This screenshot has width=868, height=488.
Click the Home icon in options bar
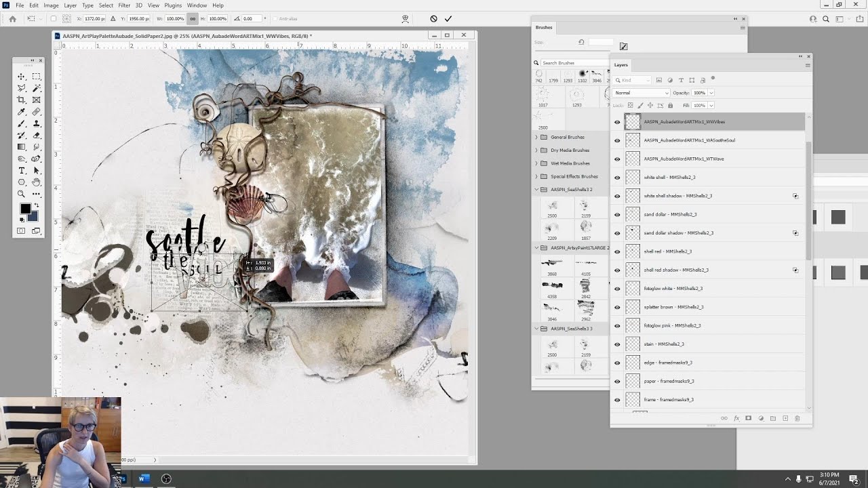12,19
